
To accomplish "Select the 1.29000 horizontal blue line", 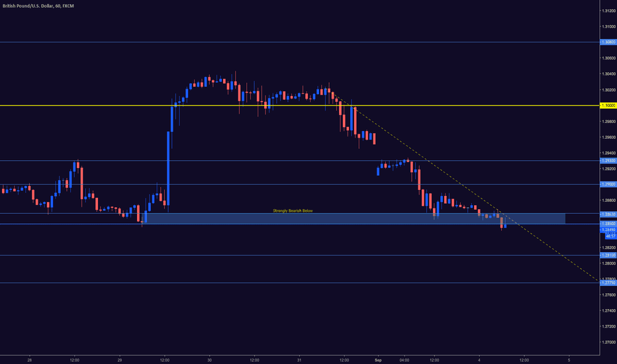I will (x=299, y=184).
